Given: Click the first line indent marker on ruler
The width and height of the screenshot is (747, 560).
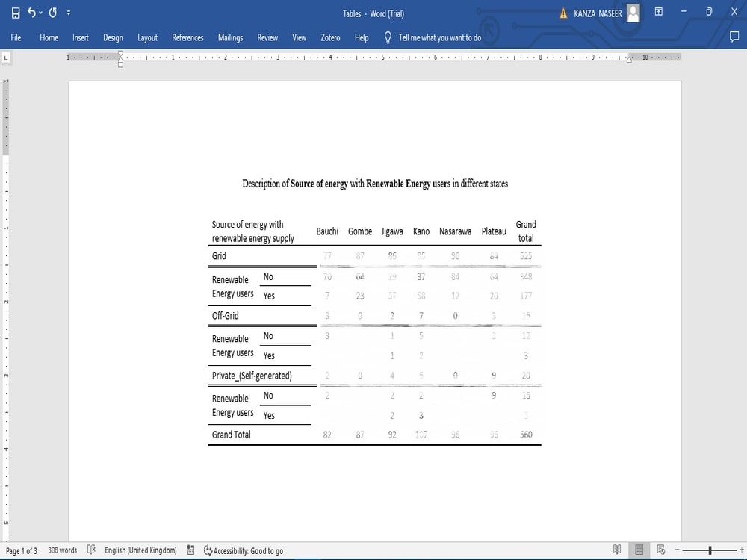Looking at the screenshot, I should 120,54.
